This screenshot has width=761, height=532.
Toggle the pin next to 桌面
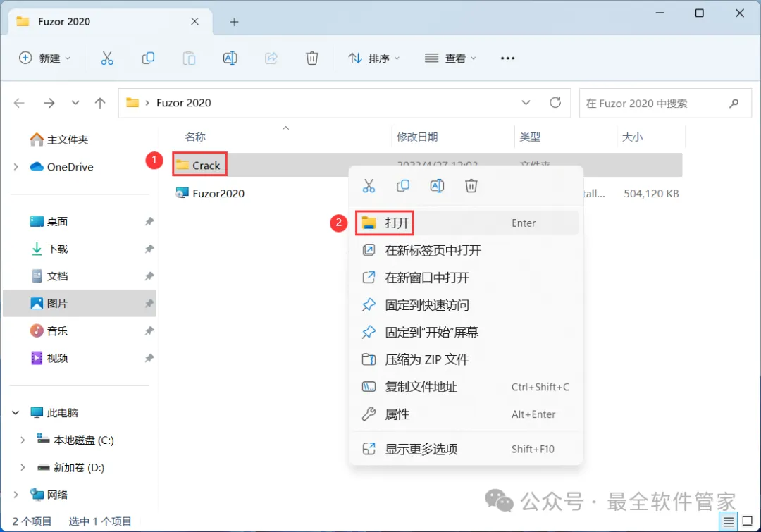pyautogui.click(x=149, y=222)
